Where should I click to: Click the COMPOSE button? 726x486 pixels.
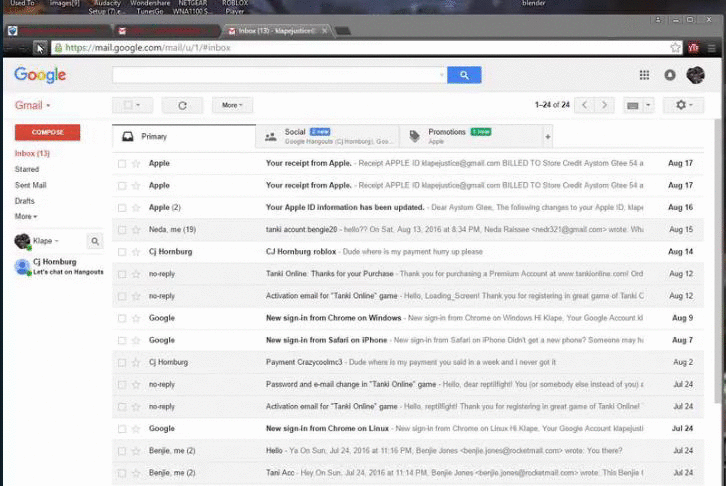[x=47, y=132]
